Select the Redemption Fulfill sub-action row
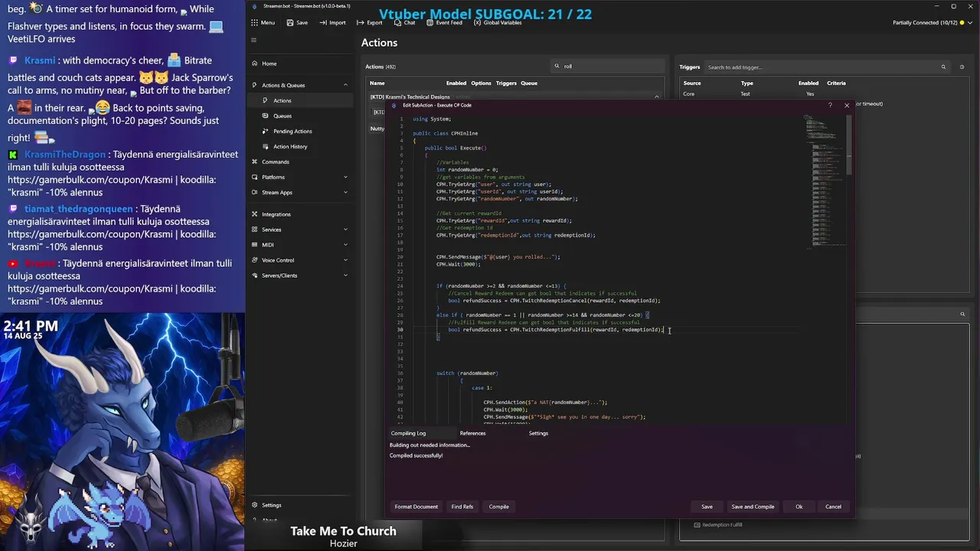Screen dimensions: 980x551 point(722,525)
